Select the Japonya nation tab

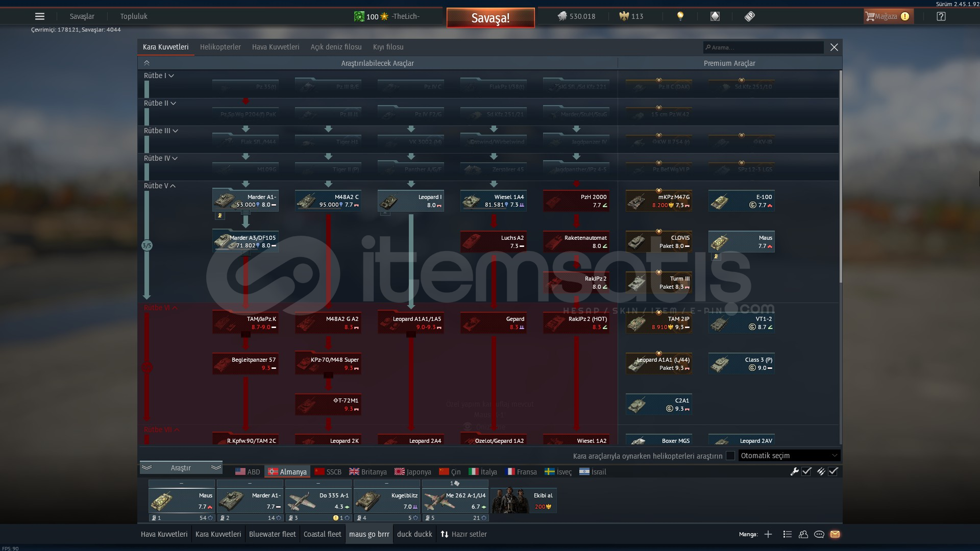point(413,472)
